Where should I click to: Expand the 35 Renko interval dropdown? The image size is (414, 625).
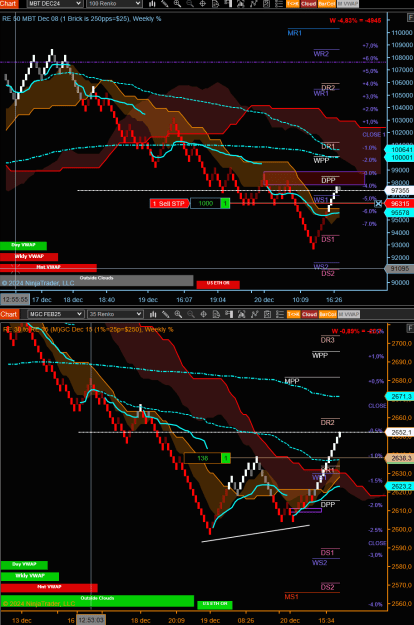[115, 314]
